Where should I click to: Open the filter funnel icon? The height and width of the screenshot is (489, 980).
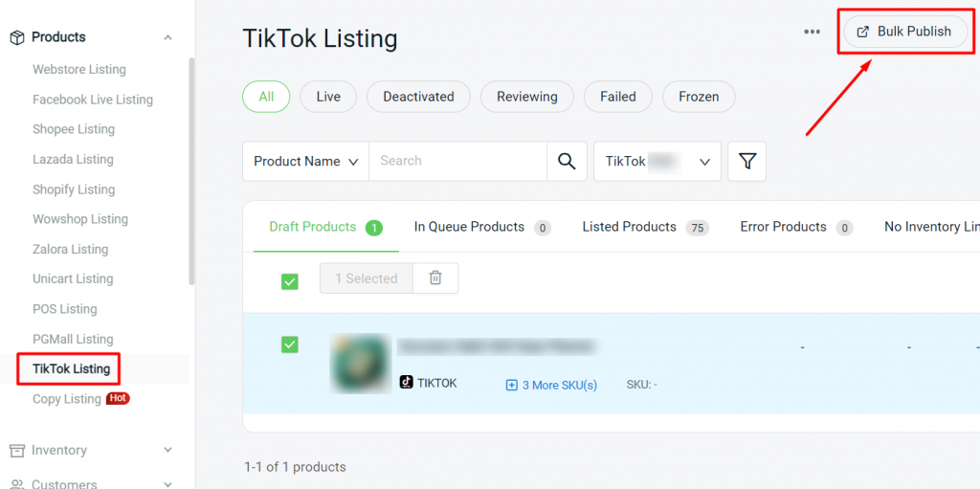tap(746, 162)
